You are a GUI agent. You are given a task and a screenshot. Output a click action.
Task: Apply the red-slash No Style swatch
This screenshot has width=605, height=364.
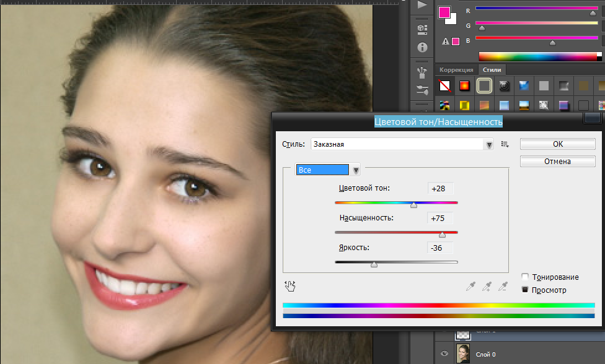445,85
